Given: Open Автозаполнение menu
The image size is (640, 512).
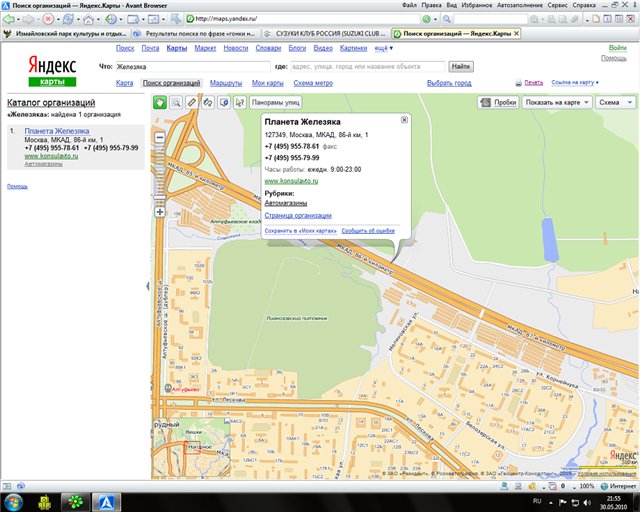Looking at the screenshot, I should pos(520,5).
